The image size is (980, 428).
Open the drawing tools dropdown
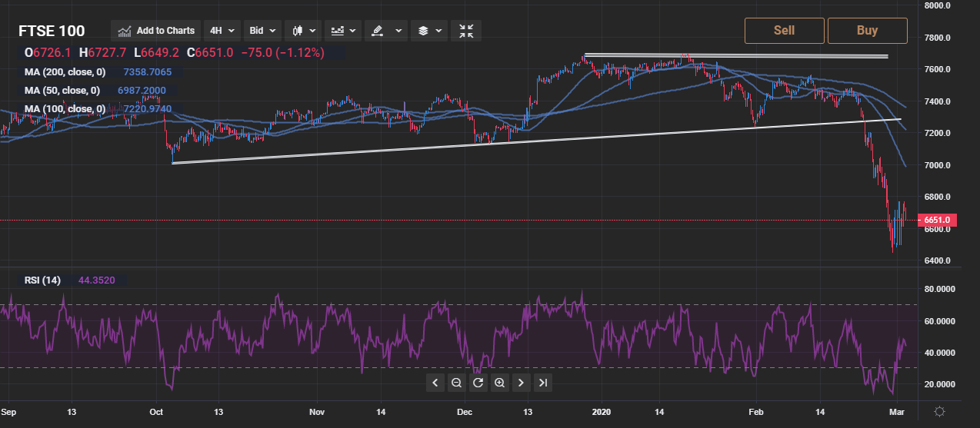coord(385,31)
